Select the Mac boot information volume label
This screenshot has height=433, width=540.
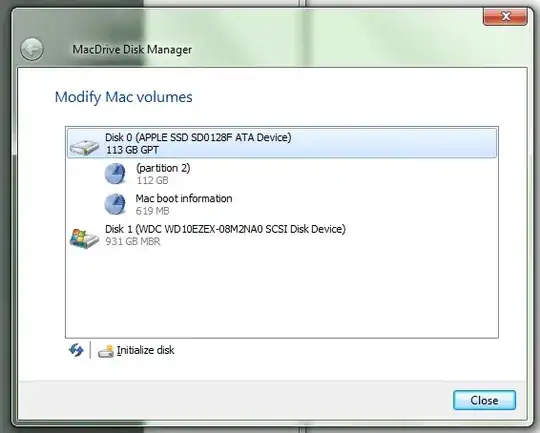coord(184,198)
